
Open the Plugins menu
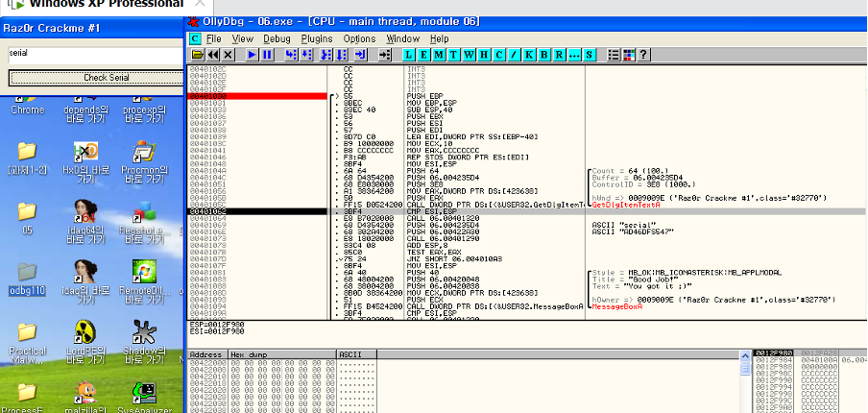(317, 38)
